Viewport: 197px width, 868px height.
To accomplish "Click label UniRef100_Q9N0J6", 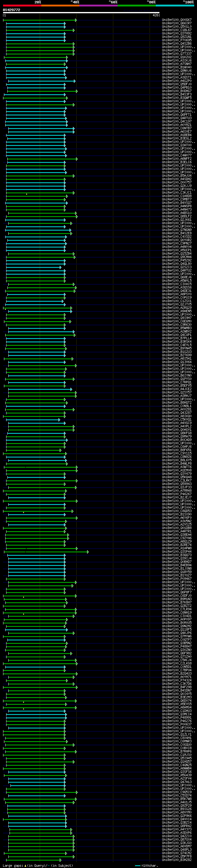I will pyautogui.click(x=177, y=71).
